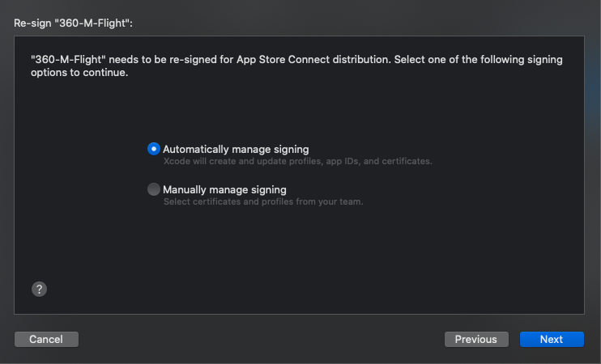Proceed by clicking the blue Next button
Image resolution: width=601 pixels, height=364 pixels.
pos(551,339)
